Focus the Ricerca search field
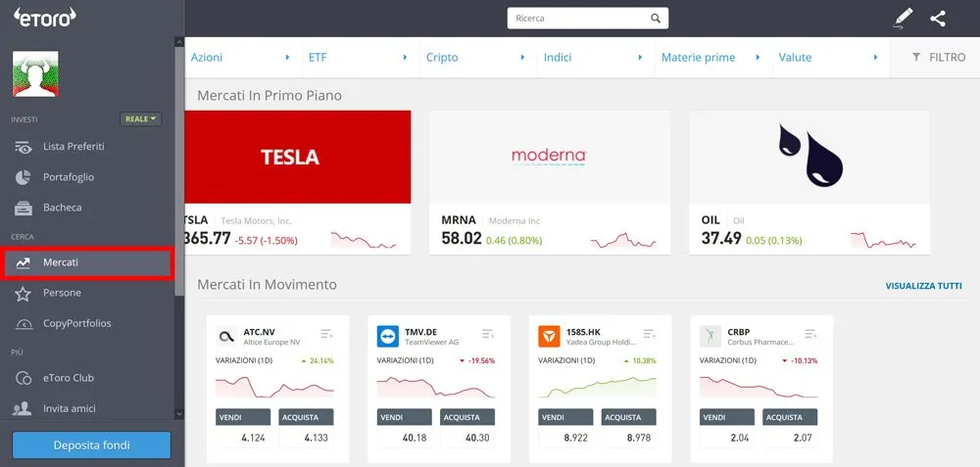980x467 pixels. pos(587,18)
